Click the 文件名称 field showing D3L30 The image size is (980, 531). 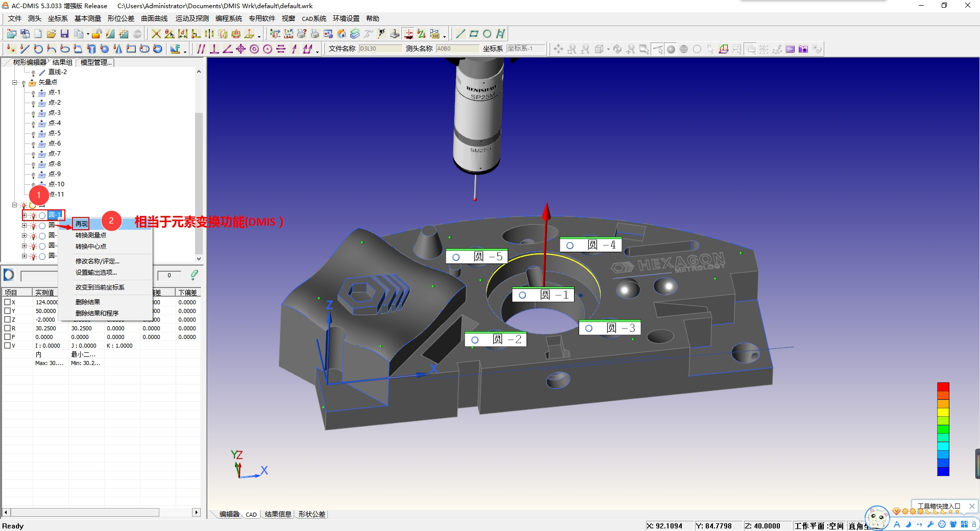coord(380,49)
